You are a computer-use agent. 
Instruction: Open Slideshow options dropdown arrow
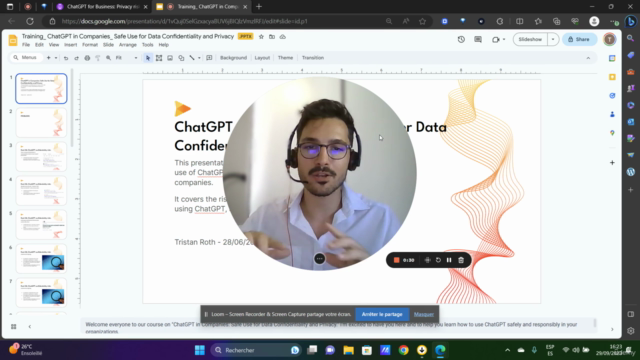pyautogui.click(x=553, y=40)
